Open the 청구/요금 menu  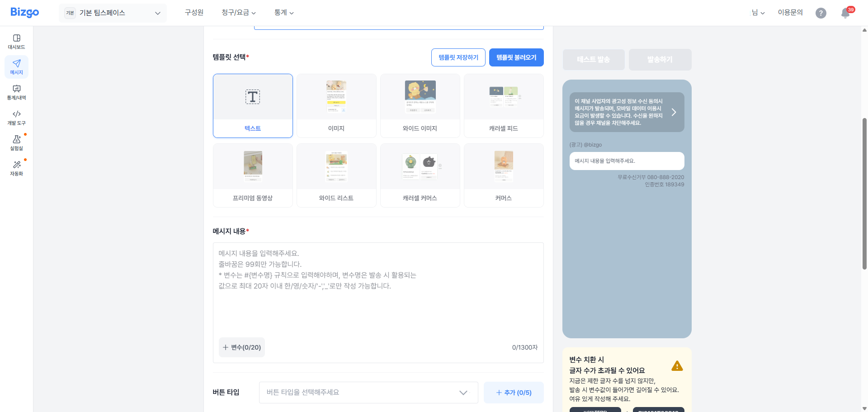[238, 13]
